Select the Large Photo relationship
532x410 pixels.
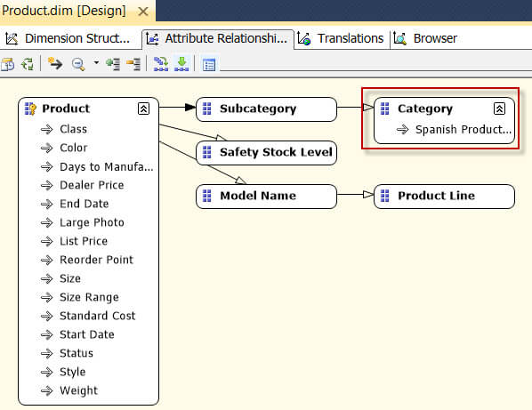click(x=92, y=222)
